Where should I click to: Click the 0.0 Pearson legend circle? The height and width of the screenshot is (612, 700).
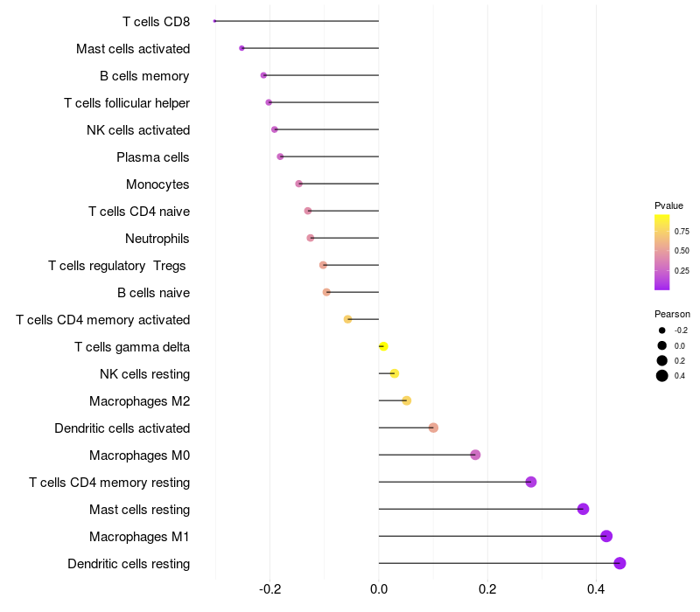pyautogui.click(x=661, y=345)
